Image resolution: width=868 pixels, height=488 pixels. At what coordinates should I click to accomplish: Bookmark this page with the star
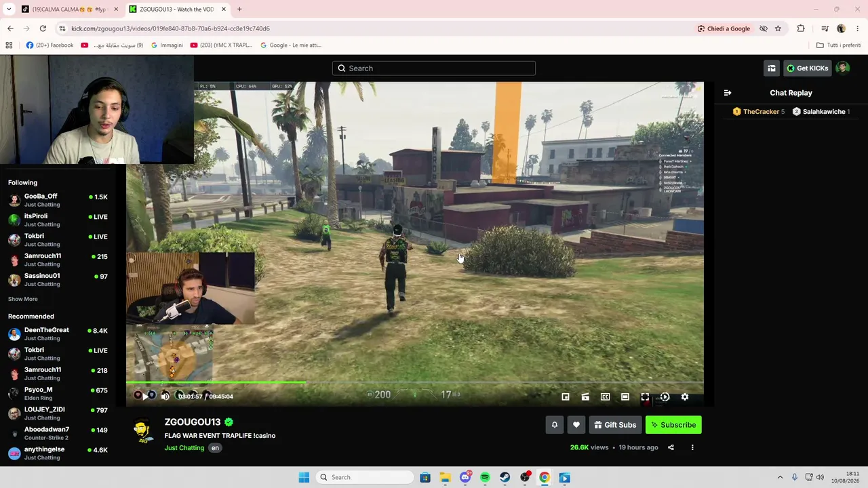pos(778,28)
